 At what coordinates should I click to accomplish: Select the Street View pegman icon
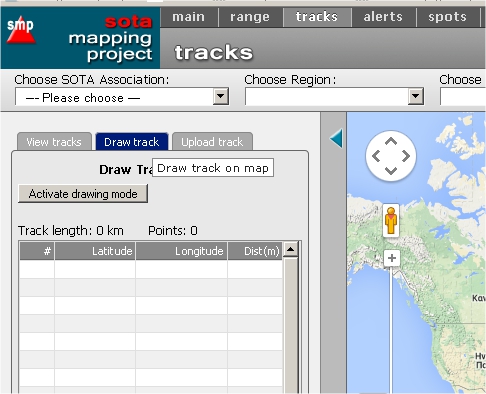(x=391, y=221)
